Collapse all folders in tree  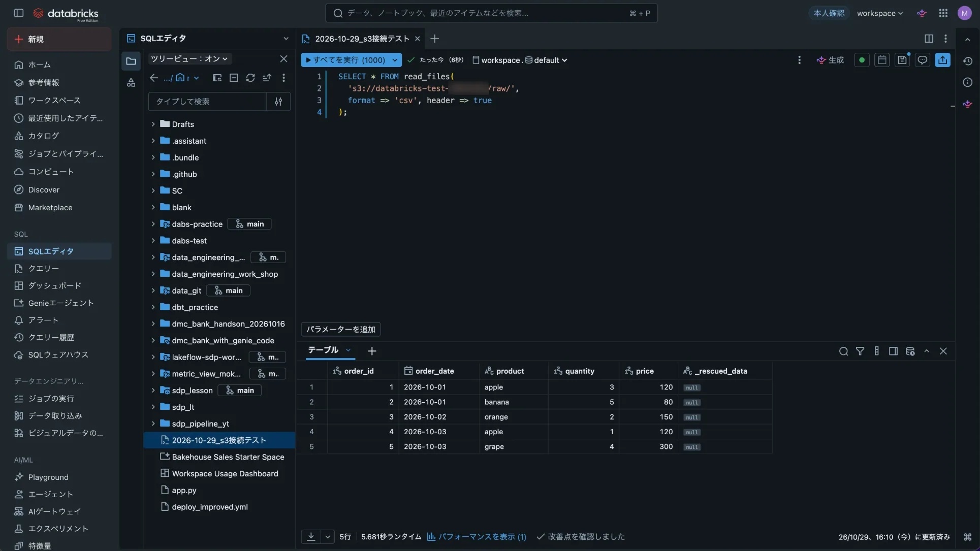pyautogui.click(x=234, y=78)
